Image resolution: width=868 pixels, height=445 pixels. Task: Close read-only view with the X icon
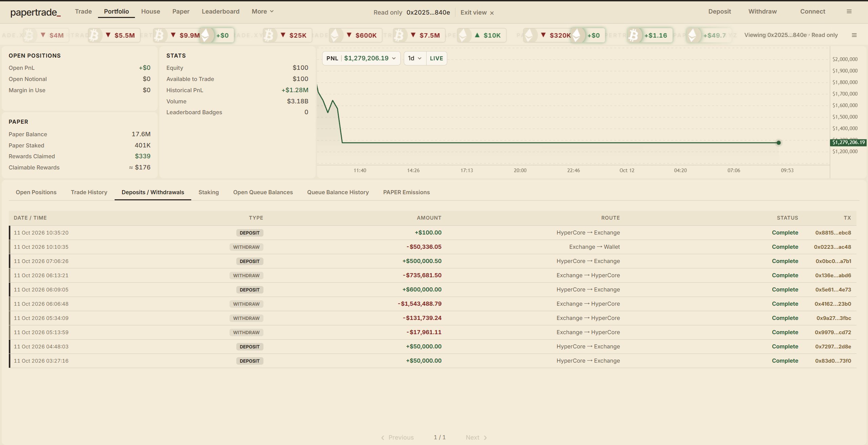pyautogui.click(x=492, y=13)
